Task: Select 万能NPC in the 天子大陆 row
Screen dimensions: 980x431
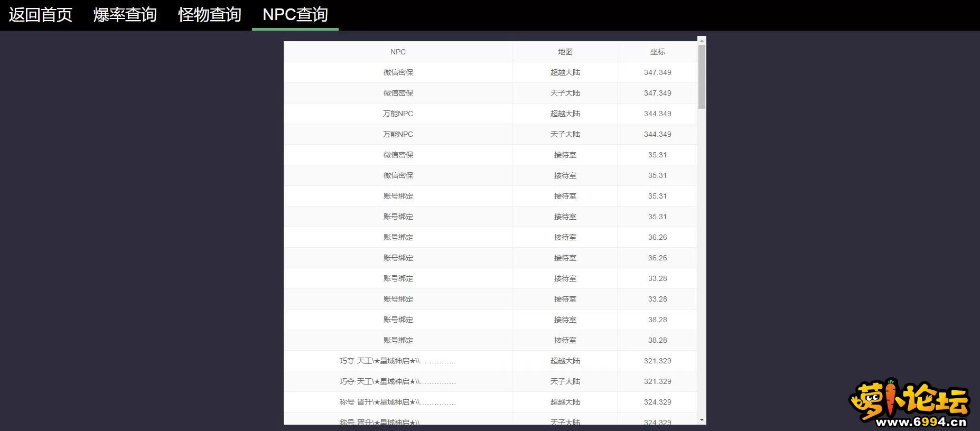Action: click(398, 134)
